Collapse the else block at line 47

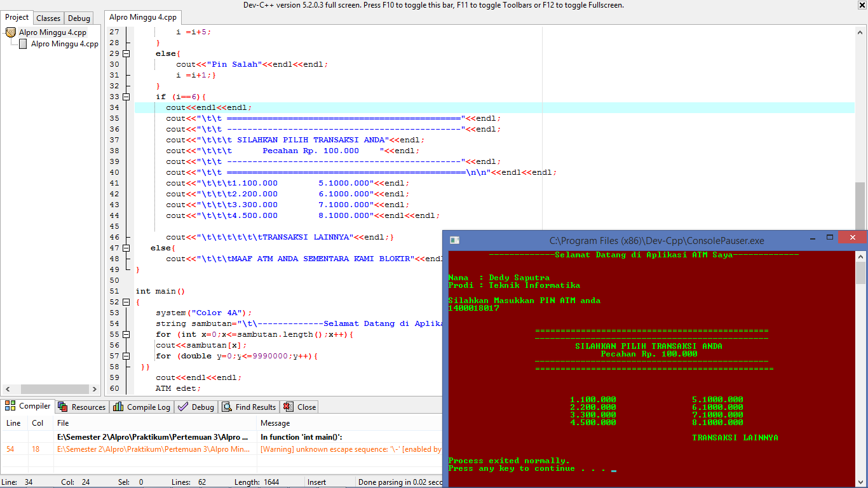coord(126,248)
